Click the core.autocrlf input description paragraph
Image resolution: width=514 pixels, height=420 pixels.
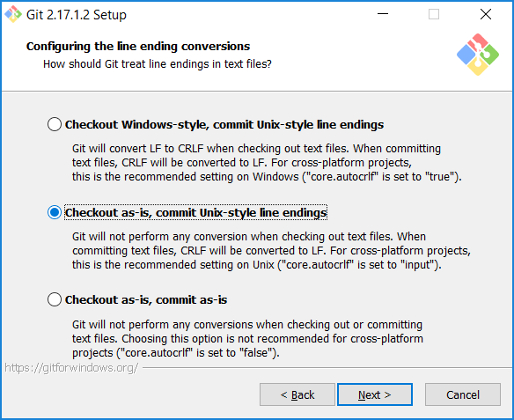click(x=271, y=250)
